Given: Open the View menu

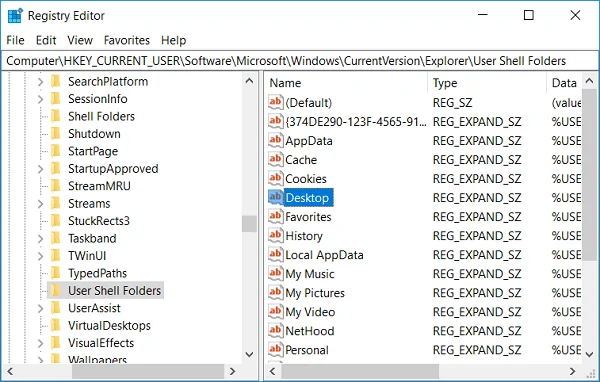Looking at the screenshot, I should pyautogui.click(x=80, y=40).
